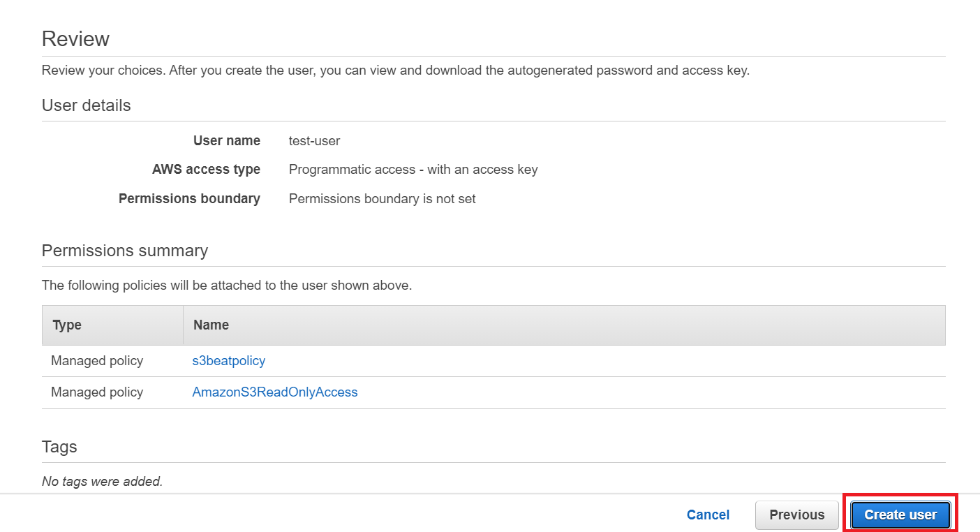Click Managed policy cell in s3beatpolicy row

[97, 361]
